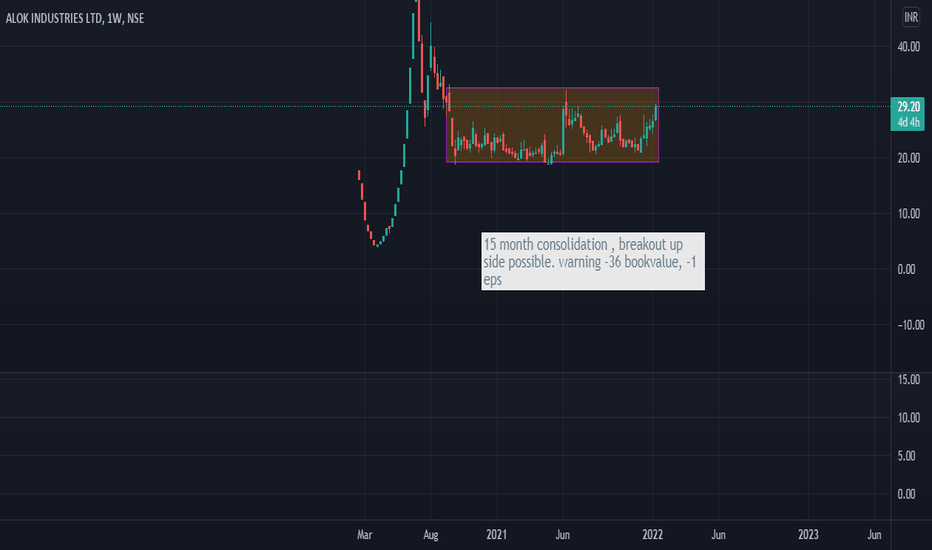
Task: Click the Aug date on time axis
Action: tap(431, 535)
